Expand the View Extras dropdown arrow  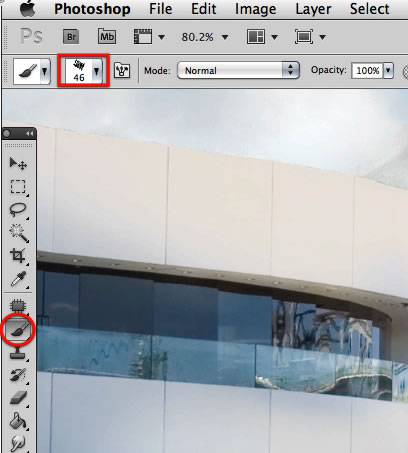pos(161,37)
